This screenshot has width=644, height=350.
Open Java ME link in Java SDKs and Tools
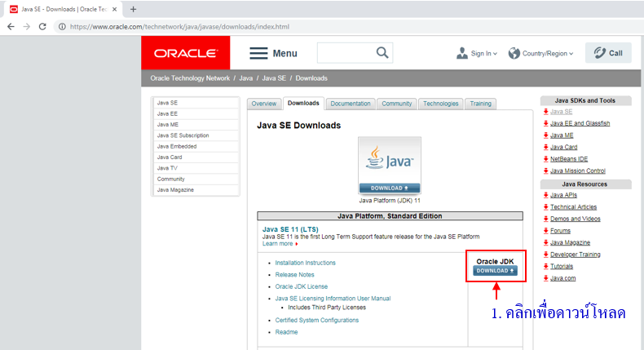[562, 135]
